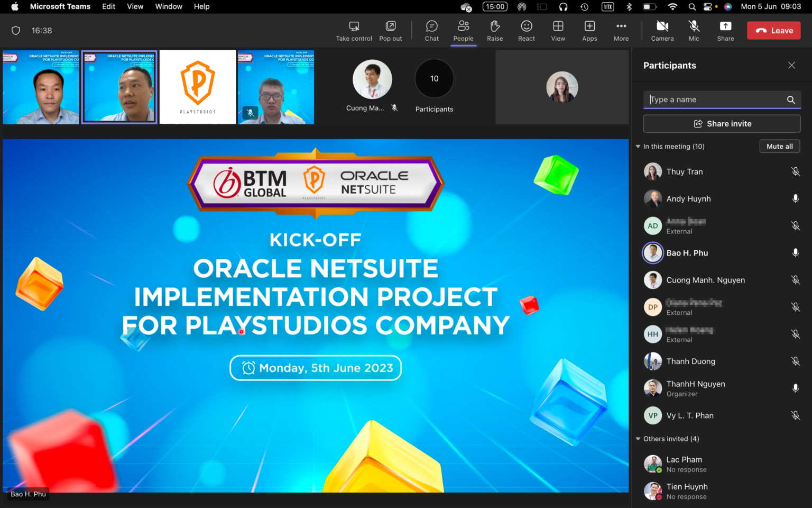Open the Apple menu

point(15,6)
